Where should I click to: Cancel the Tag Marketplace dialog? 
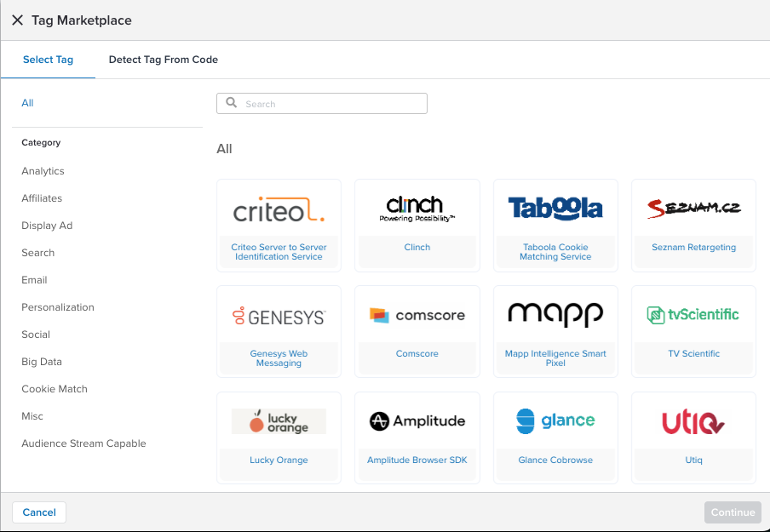click(39, 512)
